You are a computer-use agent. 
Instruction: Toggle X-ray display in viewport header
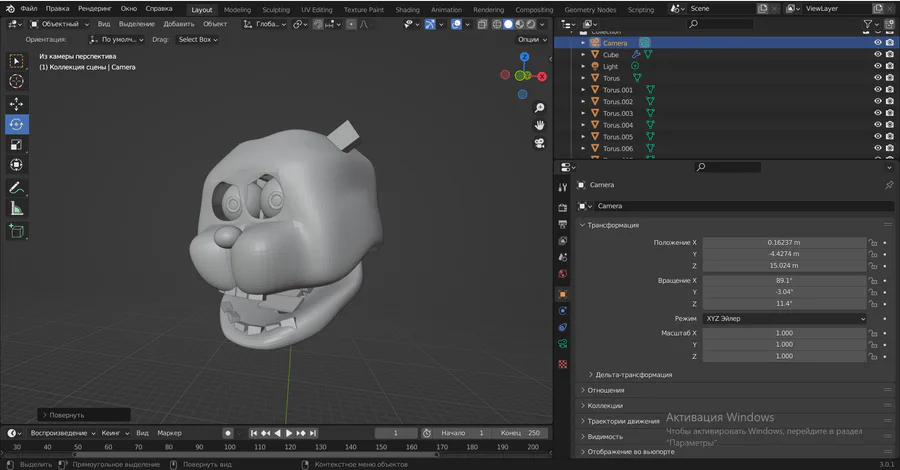click(482, 24)
